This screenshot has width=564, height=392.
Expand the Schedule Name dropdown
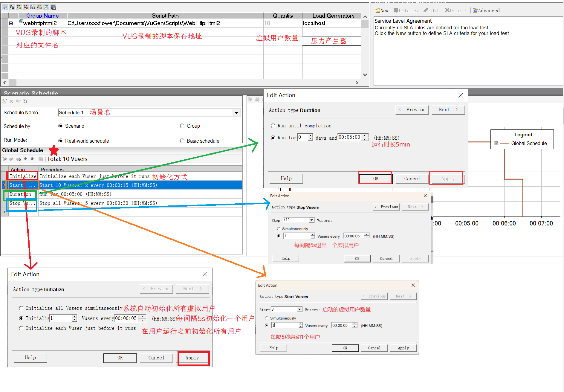236,113
